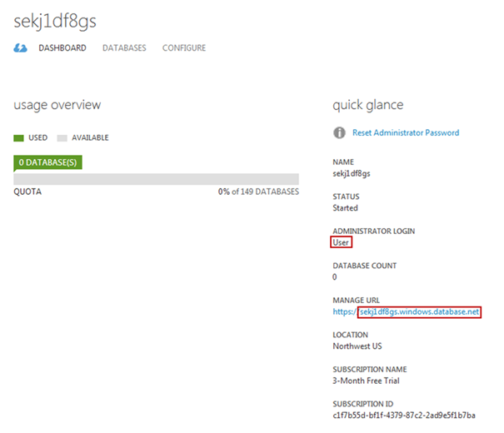Click the info icon beside Reset Administrator Password
Viewport: 504px width, 433px height.
coord(339,132)
